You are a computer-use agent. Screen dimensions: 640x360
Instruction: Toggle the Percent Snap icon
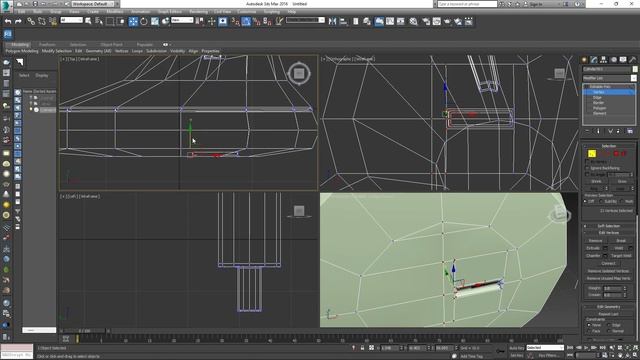tap(256, 21)
